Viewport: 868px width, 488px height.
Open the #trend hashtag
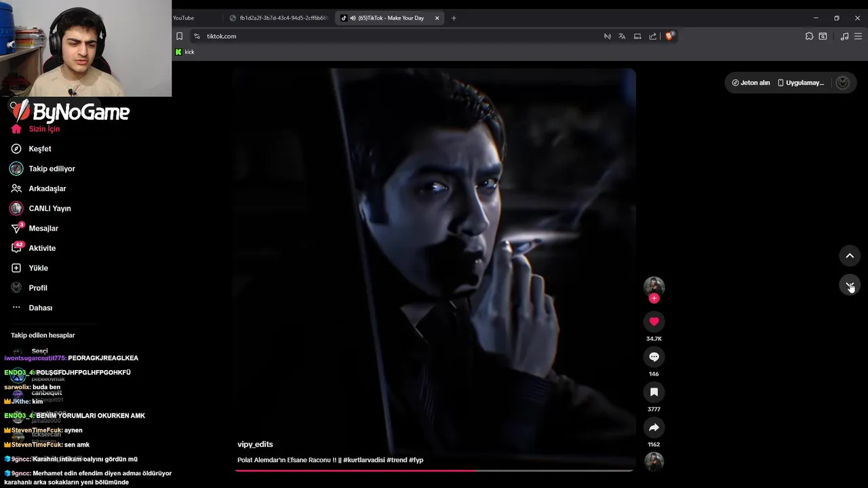click(x=397, y=460)
